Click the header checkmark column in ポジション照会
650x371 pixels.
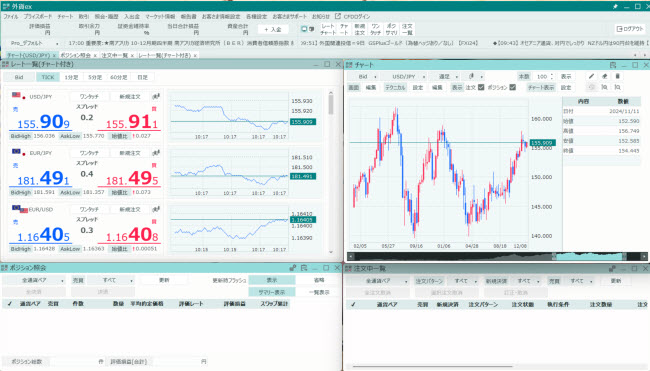[x=10, y=304]
